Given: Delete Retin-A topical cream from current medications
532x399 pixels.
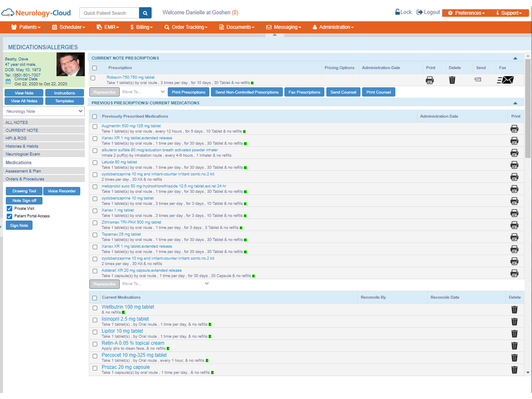Looking at the screenshot, I should [x=514, y=346].
